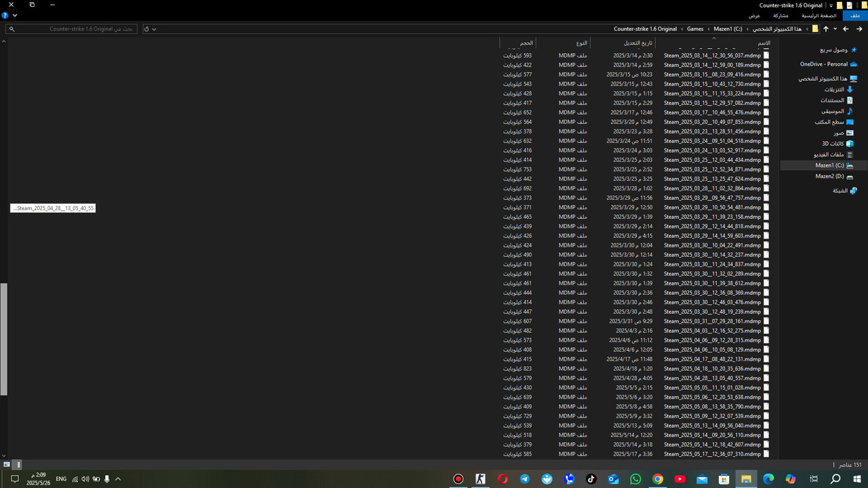Open the notification center in the system tray
Screen dimensions: 868x488
click(14, 479)
